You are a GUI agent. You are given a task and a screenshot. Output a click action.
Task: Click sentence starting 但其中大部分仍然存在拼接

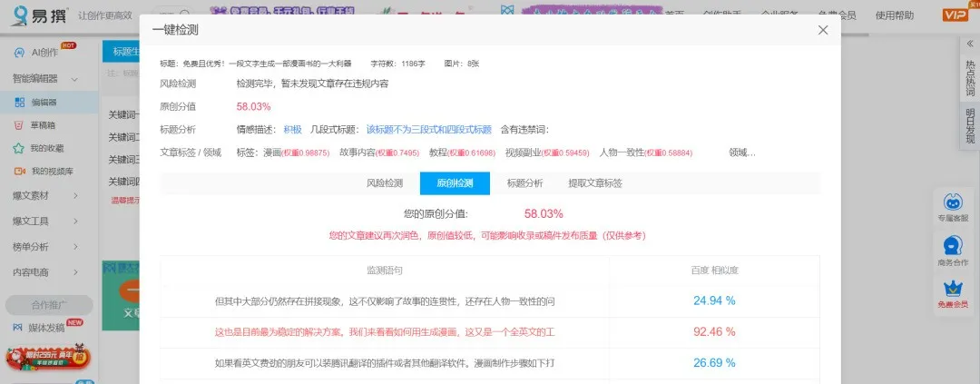click(x=385, y=300)
